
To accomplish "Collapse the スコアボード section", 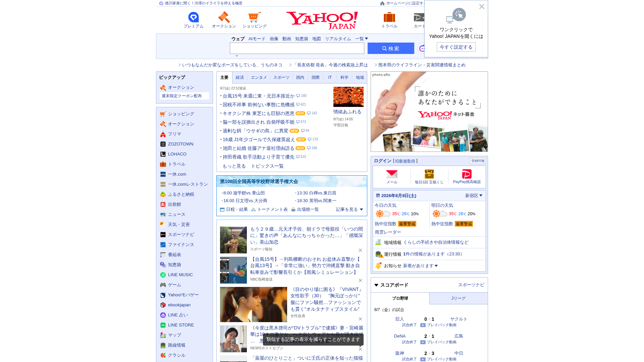I will (x=376, y=285).
